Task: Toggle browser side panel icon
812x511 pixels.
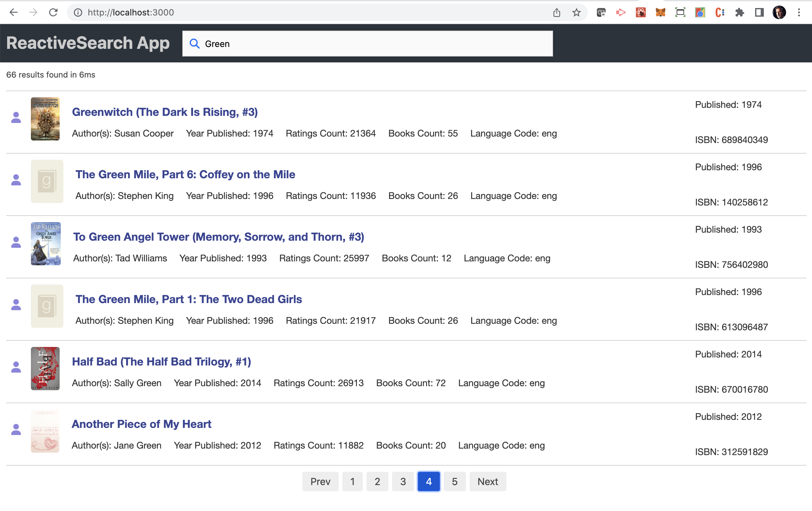Action: (759, 12)
